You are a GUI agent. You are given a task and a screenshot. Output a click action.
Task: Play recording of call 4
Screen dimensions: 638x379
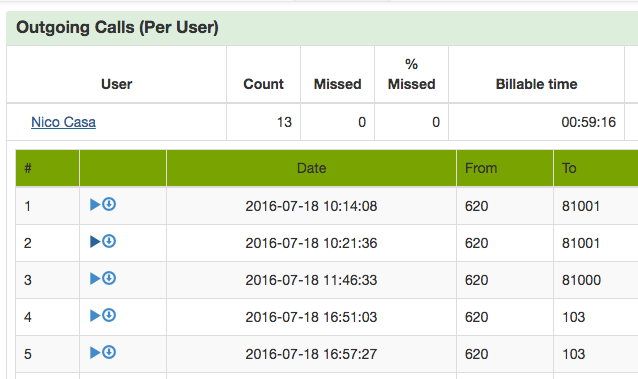click(x=95, y=315)
